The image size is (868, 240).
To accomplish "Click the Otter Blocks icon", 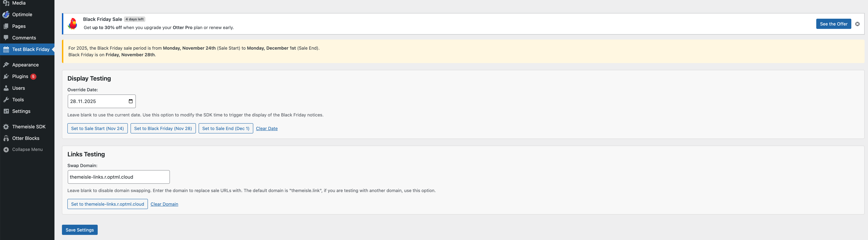I will click(x=6, y=138).
